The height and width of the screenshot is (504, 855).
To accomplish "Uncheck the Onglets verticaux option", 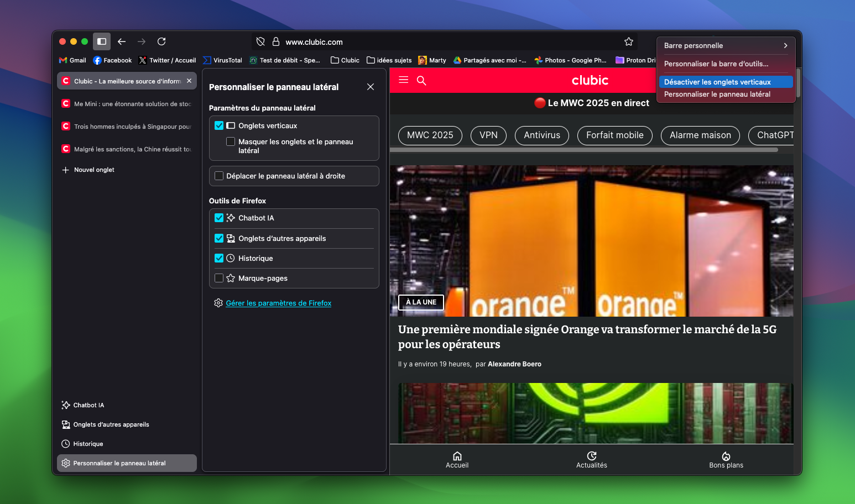I will pos(219,125).
